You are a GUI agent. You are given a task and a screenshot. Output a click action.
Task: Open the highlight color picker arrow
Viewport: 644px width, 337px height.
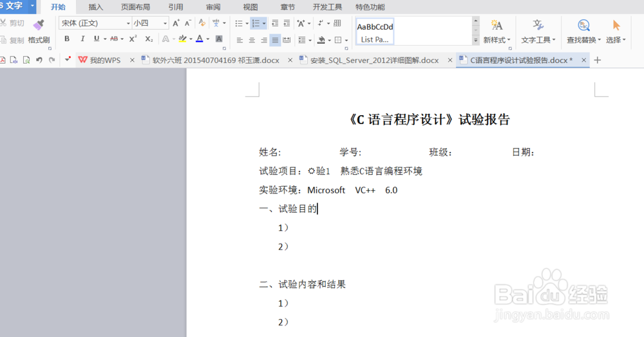[x=191, y=39]
